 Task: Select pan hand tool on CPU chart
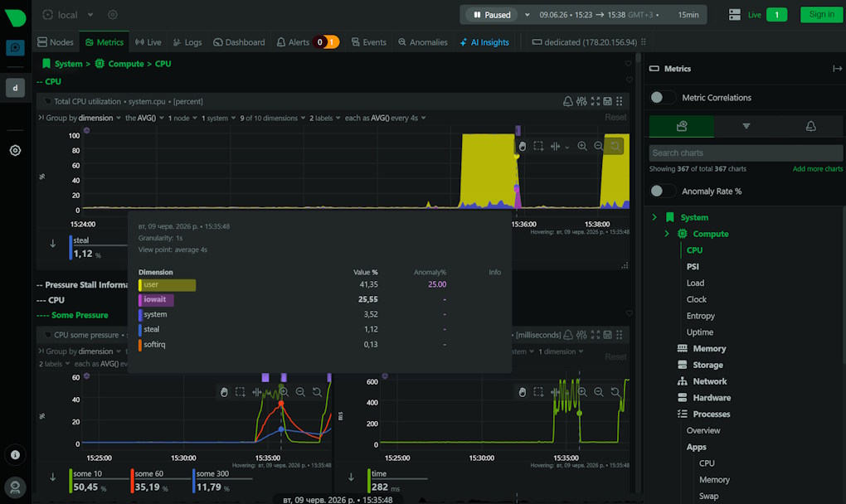523,146
